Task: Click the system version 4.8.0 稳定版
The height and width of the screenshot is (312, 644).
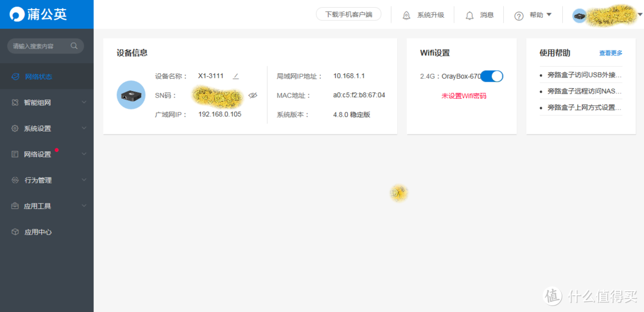Action: 352,114
